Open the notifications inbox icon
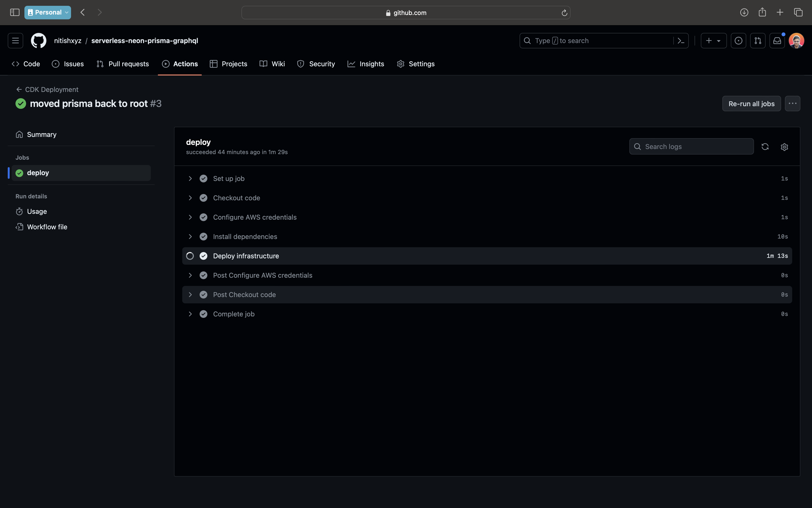Screen dimensions: 812x508 pos(777,41)
